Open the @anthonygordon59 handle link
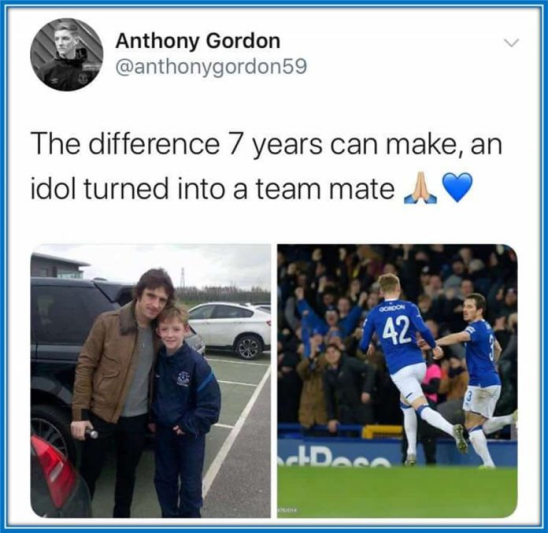 pyautogui.click(x=211, y=66)
